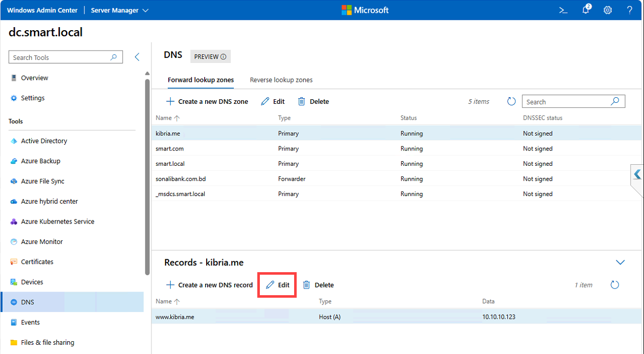The width and height of the screenshot is (644, 354).
Task: Click the Certificates icon
Action: 14,261
